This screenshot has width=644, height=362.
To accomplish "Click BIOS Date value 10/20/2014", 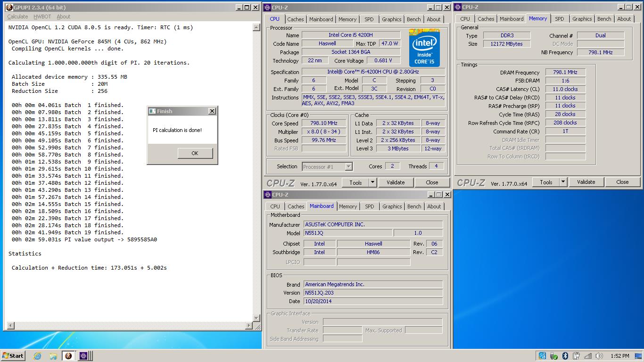I will (373, 301).
